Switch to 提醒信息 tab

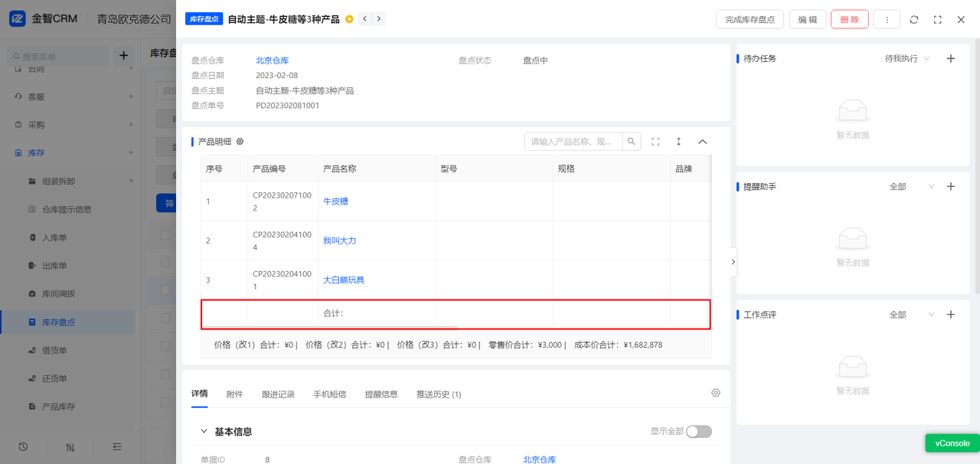click(381, 394)
